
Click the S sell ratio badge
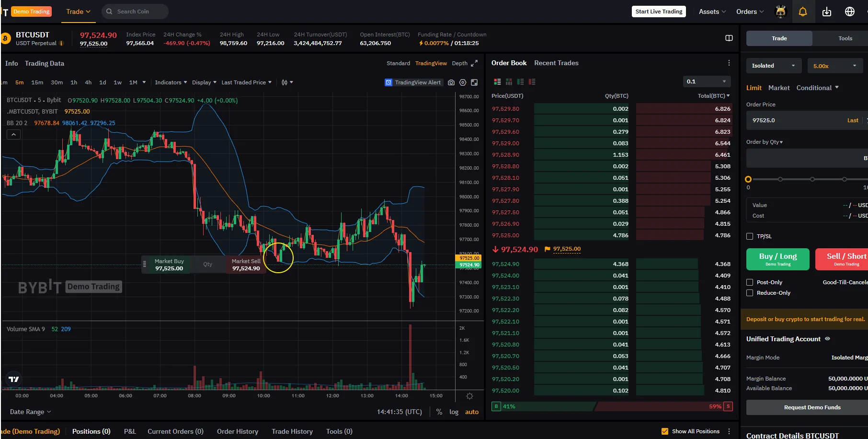click(x=728, y=406)
